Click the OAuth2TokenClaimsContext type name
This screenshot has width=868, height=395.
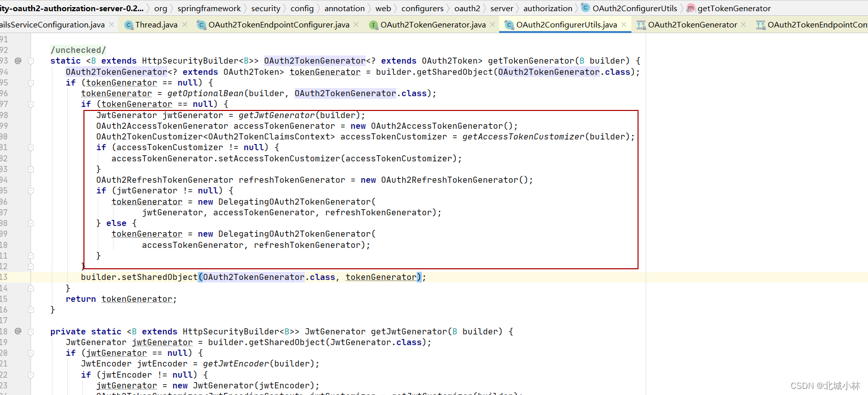[x=269, y=136]
